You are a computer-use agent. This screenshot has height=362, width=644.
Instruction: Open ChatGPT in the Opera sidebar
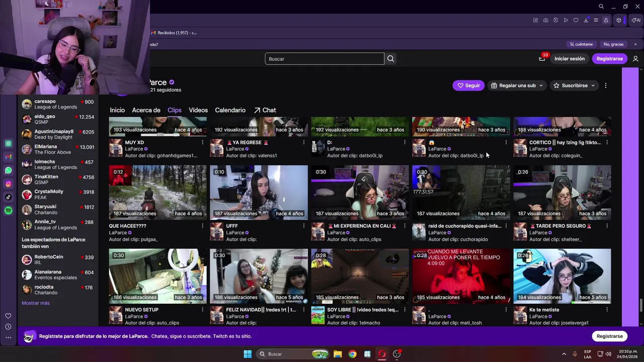point(8,143)
